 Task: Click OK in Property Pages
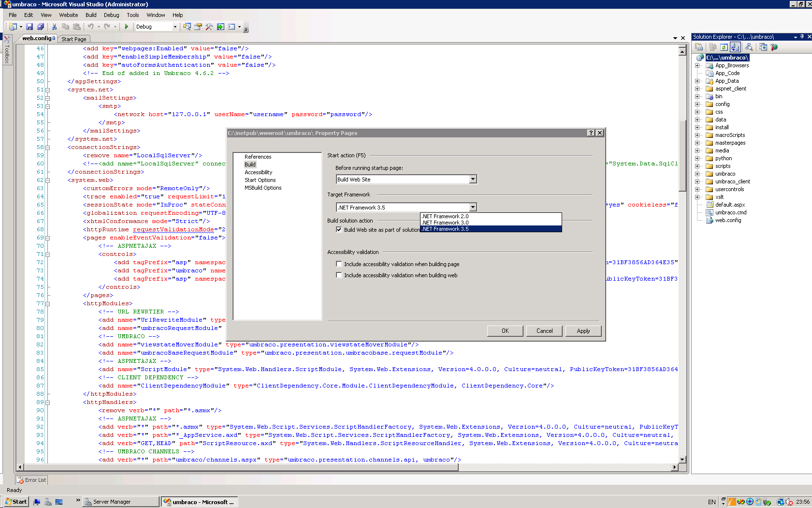tap(505, 331)
